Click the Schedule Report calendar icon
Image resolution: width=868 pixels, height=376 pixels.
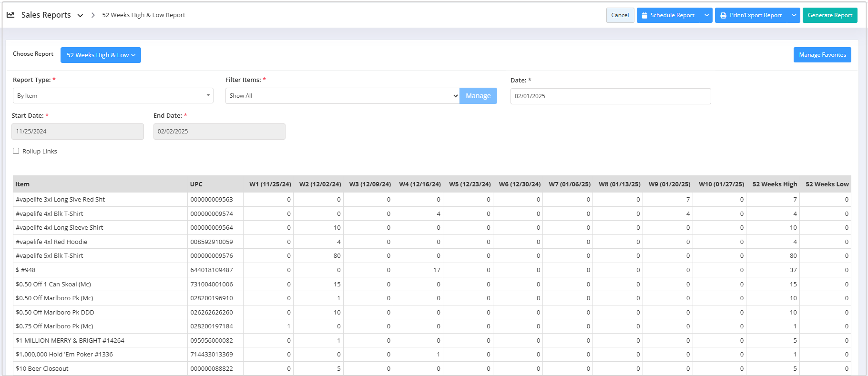tap(644, 15)
